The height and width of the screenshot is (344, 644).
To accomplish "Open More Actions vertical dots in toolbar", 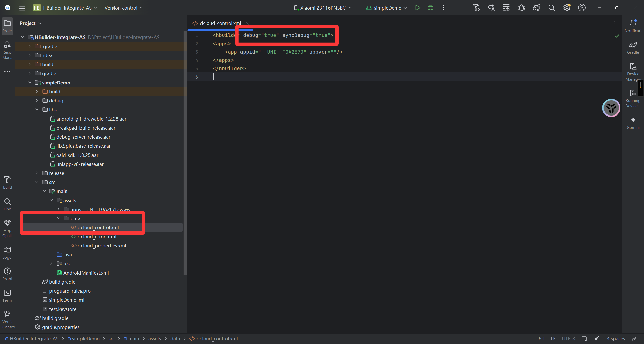I will click(x=443, y=8).
